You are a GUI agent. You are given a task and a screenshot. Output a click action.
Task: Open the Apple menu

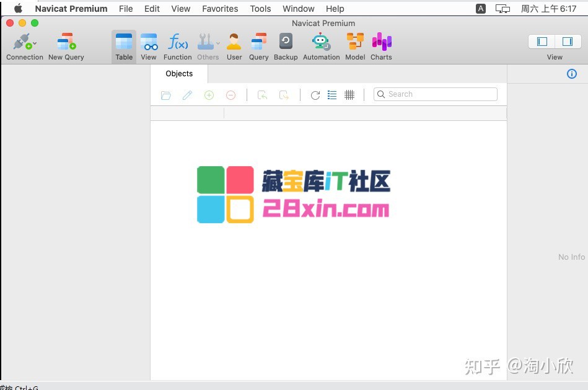(x=18, y=8)
